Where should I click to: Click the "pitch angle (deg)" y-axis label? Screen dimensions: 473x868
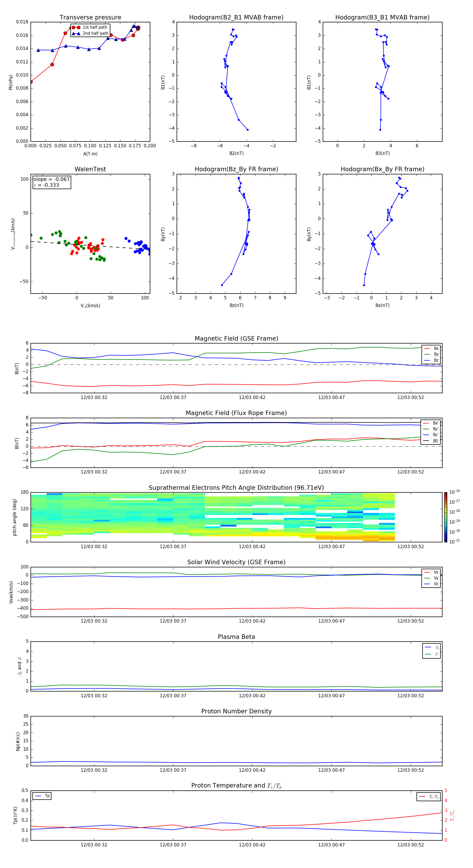click(x=14, y=517)
